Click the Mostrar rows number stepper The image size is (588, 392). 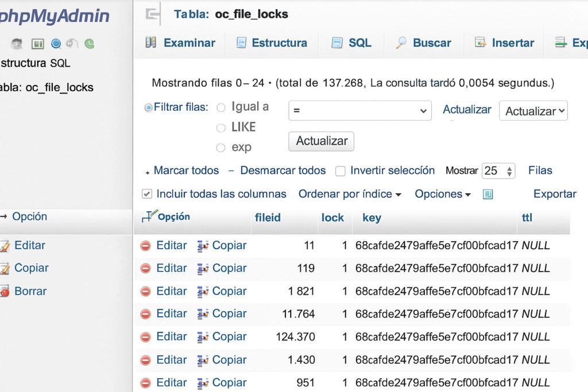click(x=509, y=171)
